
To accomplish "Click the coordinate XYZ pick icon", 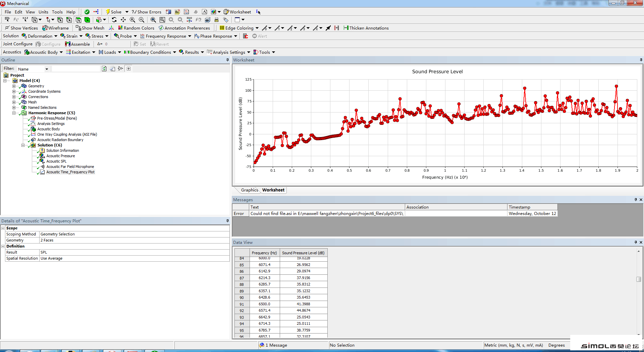I will [25, 20].
